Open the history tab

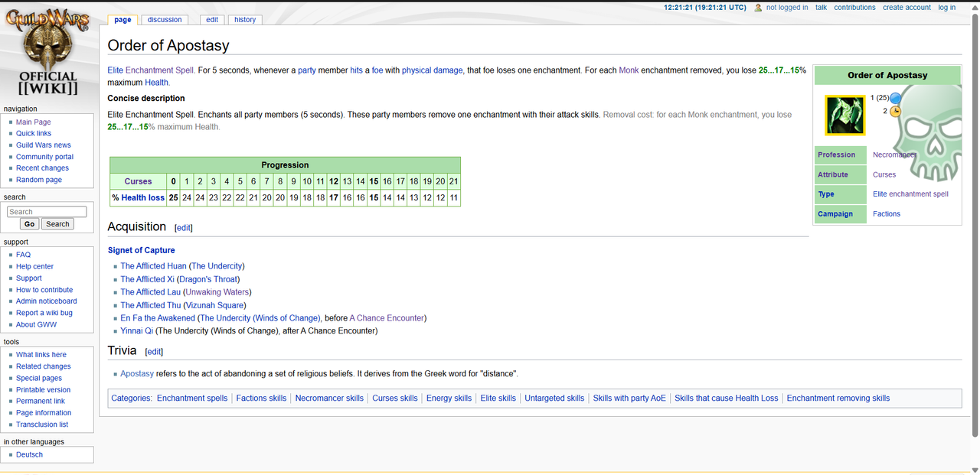(245, 20)
